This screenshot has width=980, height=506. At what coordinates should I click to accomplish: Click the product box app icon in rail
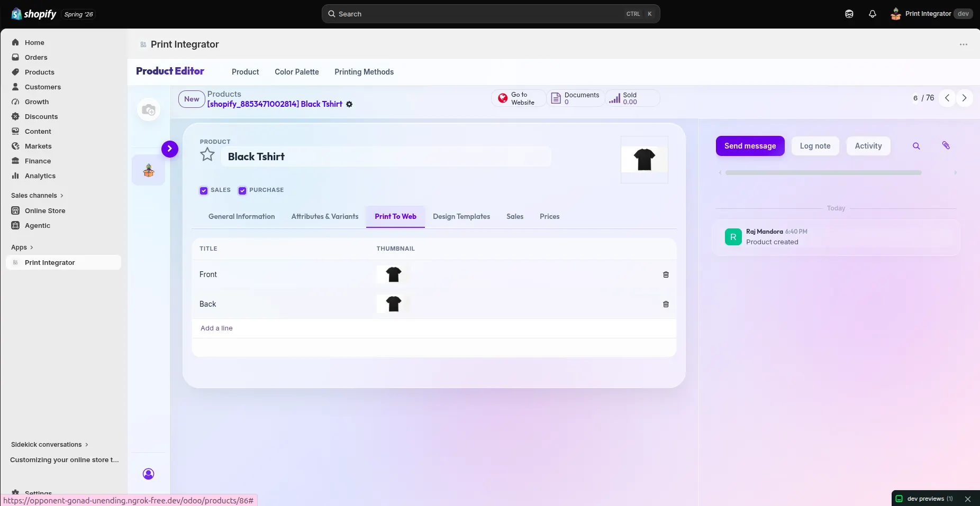click(x=149, y=170)
